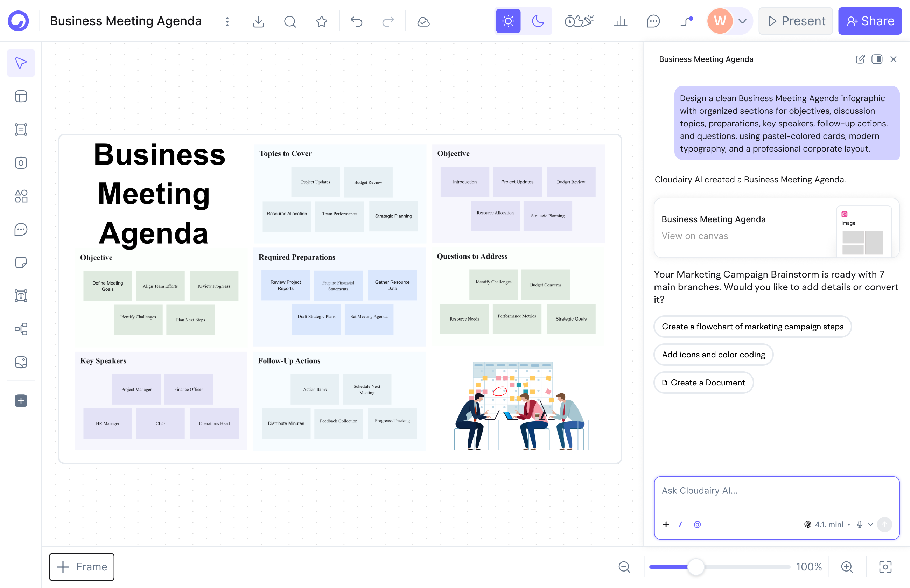
Task: Undo the last action
Action: [x=357, y=21]
